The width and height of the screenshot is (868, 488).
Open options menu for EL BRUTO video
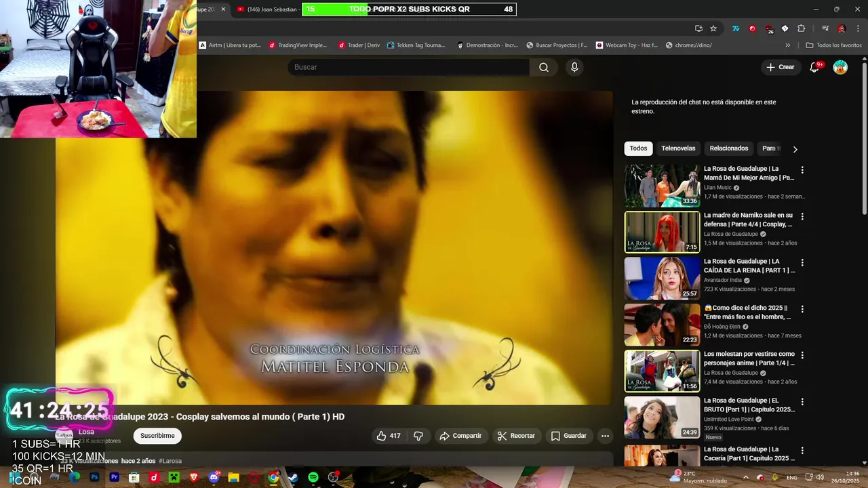coord(802,401)
